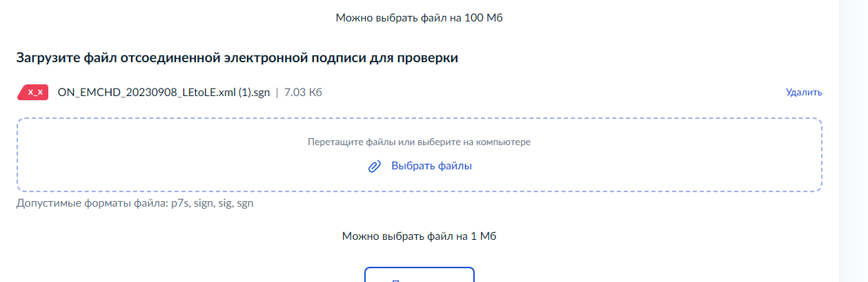Viewport: 868px width, 282px height.
Task: Click the 7.03 Кб file size label
Action: [x=303, y=92]
